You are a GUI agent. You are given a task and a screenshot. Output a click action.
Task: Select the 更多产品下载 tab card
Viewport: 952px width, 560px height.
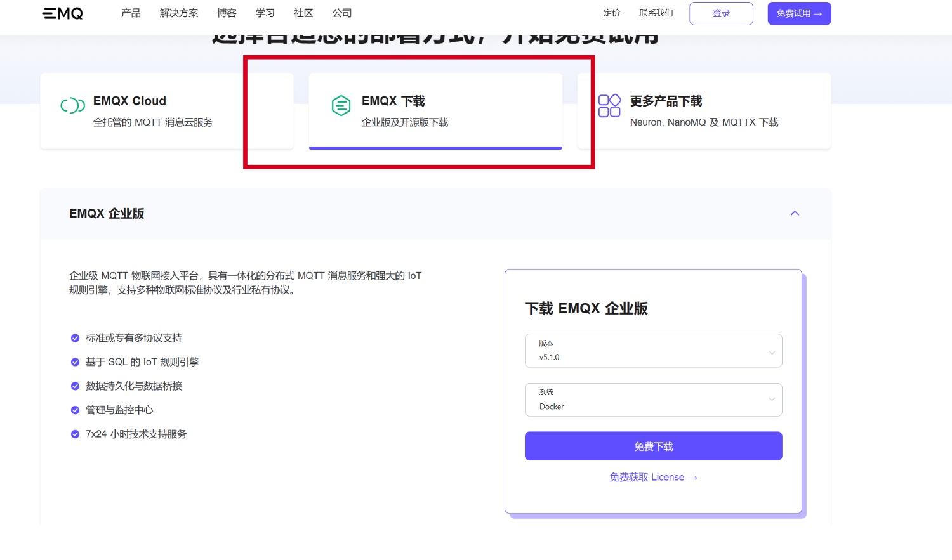704,111
